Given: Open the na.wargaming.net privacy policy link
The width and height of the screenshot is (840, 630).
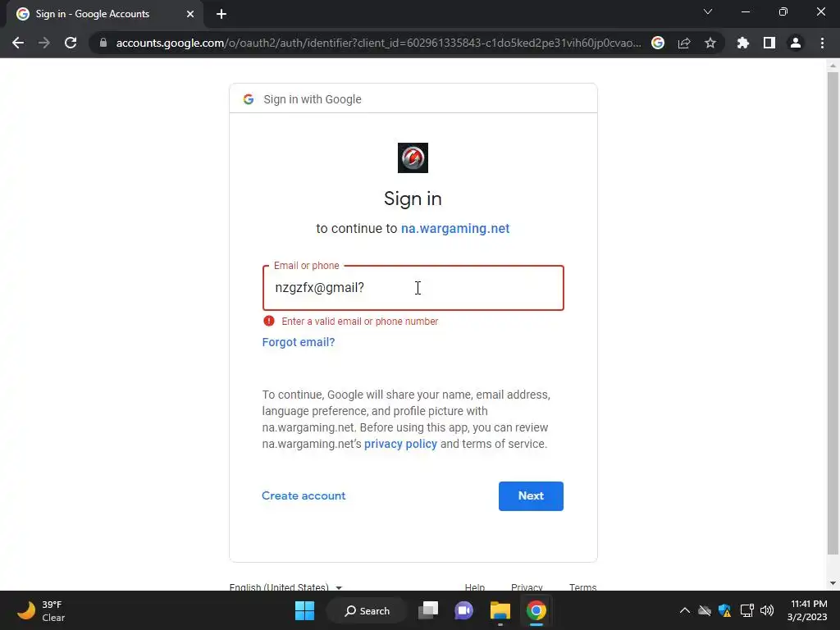Looking at the screenshot, I should click(400, 444).
